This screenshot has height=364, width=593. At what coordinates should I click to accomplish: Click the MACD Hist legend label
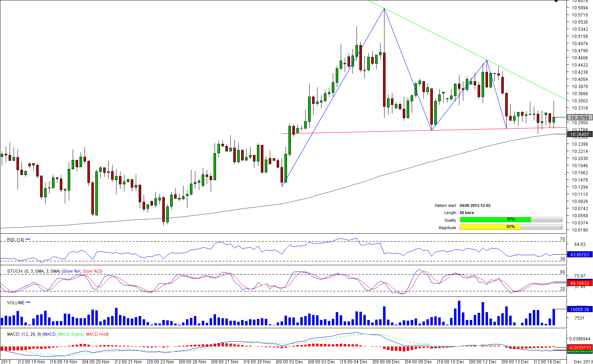point(96,334)
